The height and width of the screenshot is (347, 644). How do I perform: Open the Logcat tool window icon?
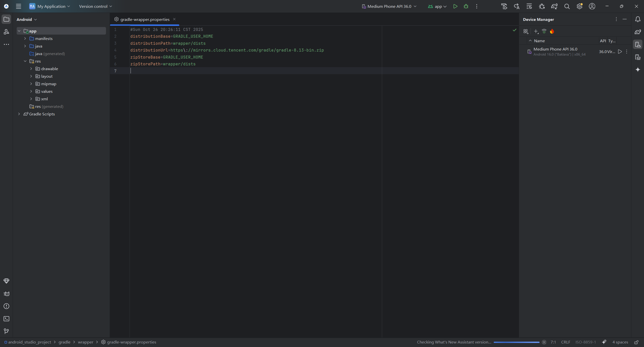click(6, 294)
